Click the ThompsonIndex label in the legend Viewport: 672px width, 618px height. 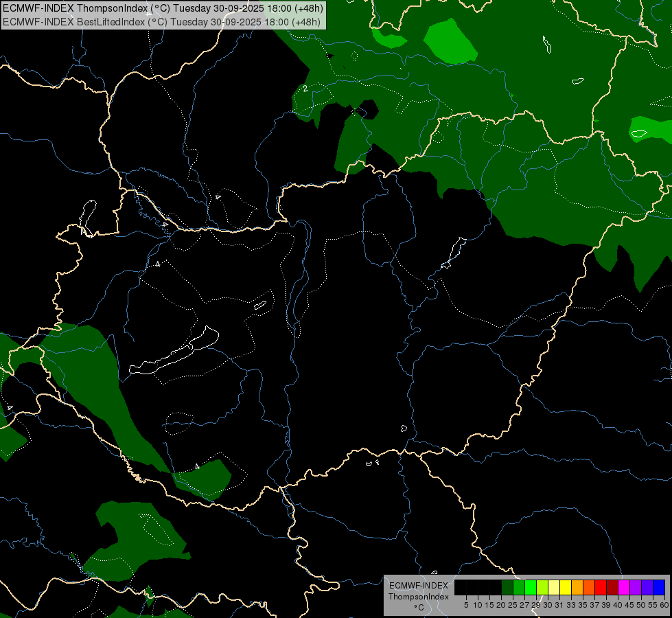(x=419, y=597)
